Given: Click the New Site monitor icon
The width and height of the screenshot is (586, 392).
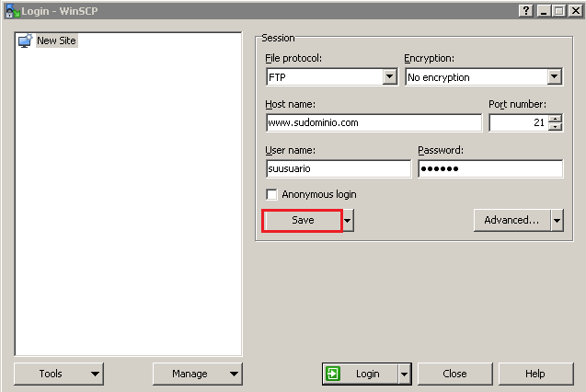Looking at the screenshot, I should tap(26, 40).
